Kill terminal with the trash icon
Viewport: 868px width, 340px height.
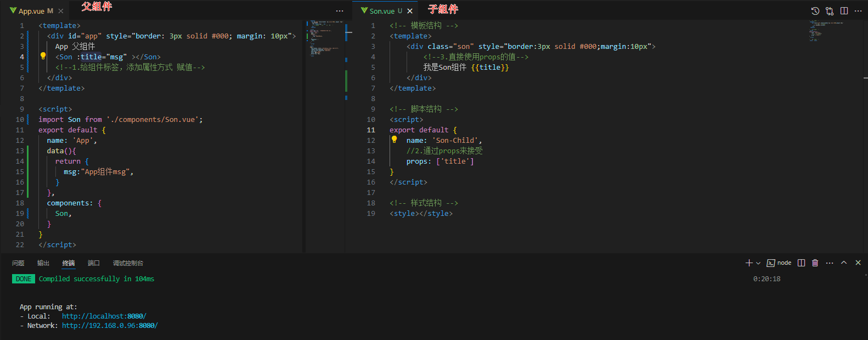point(815,263)
